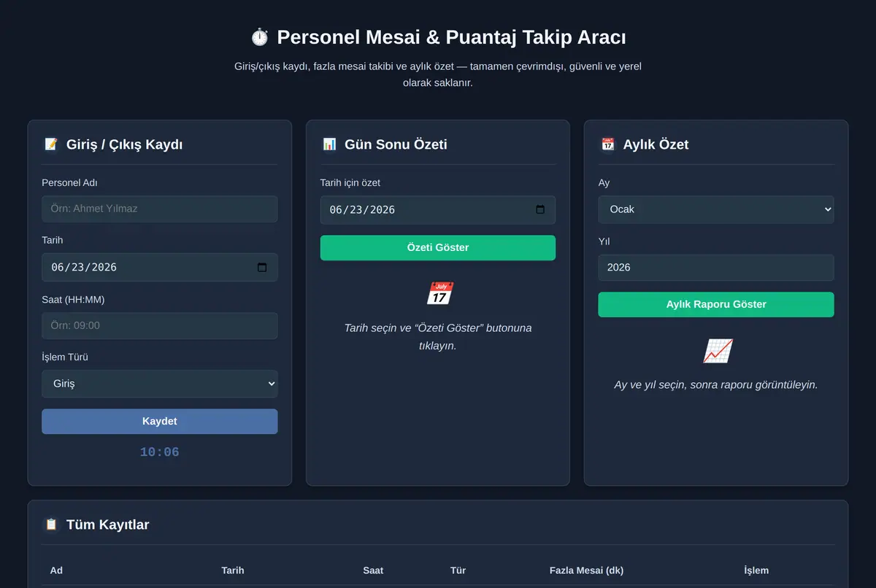Screen dimensions: 876x588
Task: Show the monthly report with Aylık Raporu Göster
Action: coord(716,305)
